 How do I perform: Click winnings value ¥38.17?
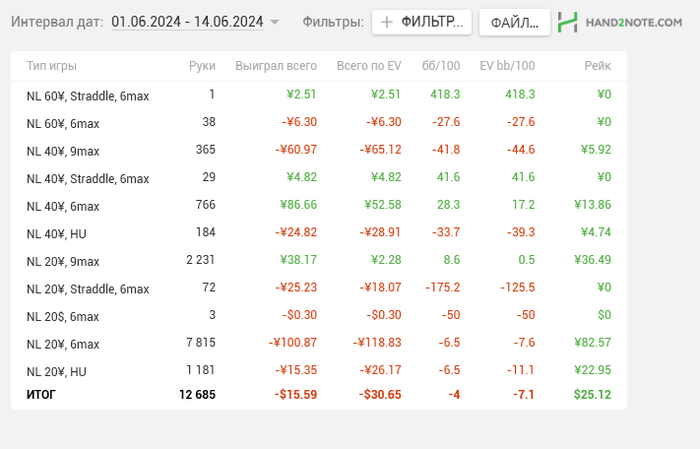pos(298,260)
